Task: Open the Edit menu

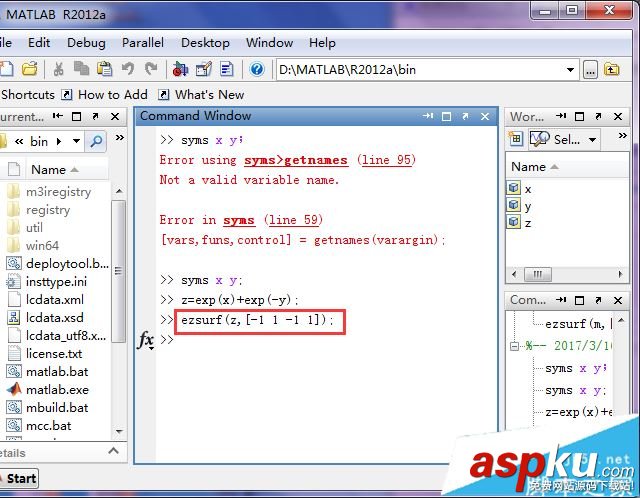Action: pyautogui.click(x=39, y=42)
